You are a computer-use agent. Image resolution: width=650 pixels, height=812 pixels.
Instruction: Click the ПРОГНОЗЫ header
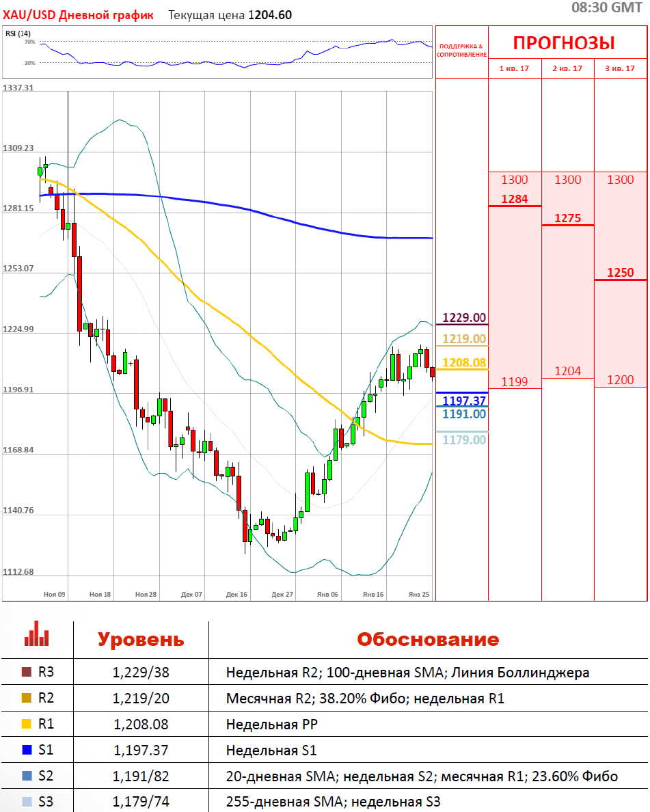564,43
